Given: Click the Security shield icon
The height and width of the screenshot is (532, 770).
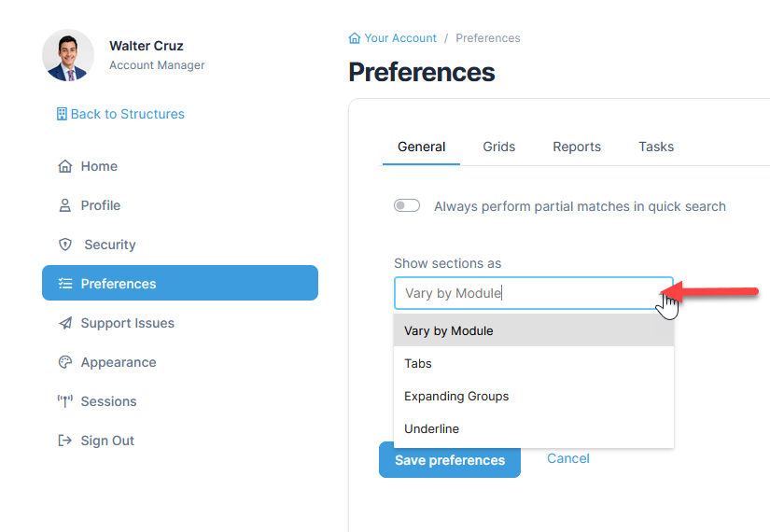Looking at the screenshot, I should [65, 245].
